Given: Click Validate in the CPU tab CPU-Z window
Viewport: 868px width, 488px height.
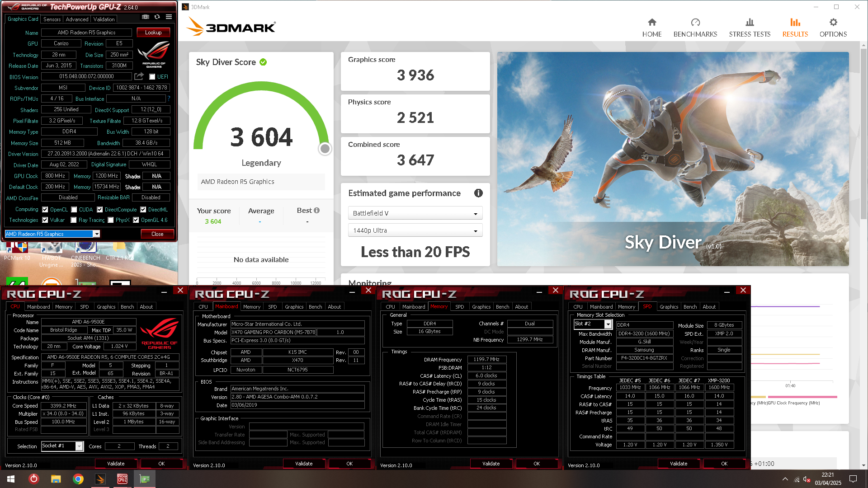Looking at the screenshot, I should (116, 464).
